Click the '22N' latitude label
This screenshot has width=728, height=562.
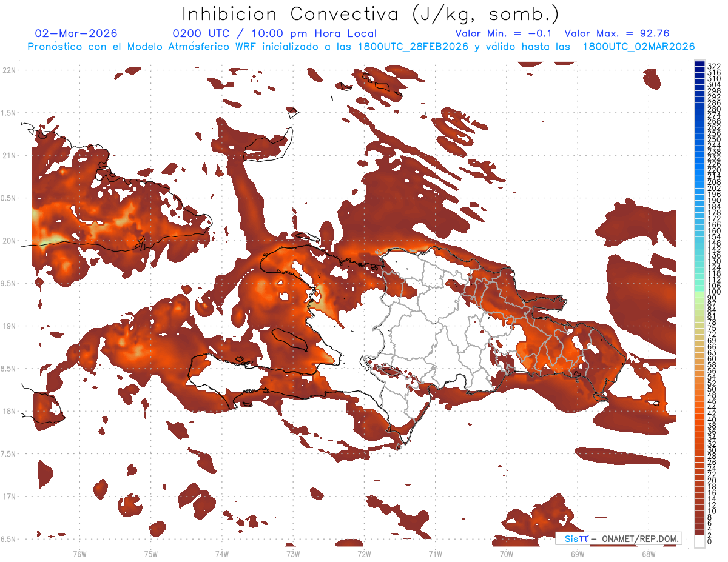(8, 70)
